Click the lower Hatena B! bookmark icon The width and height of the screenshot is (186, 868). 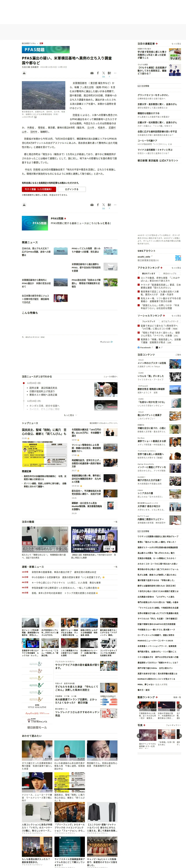pos(109,205)
